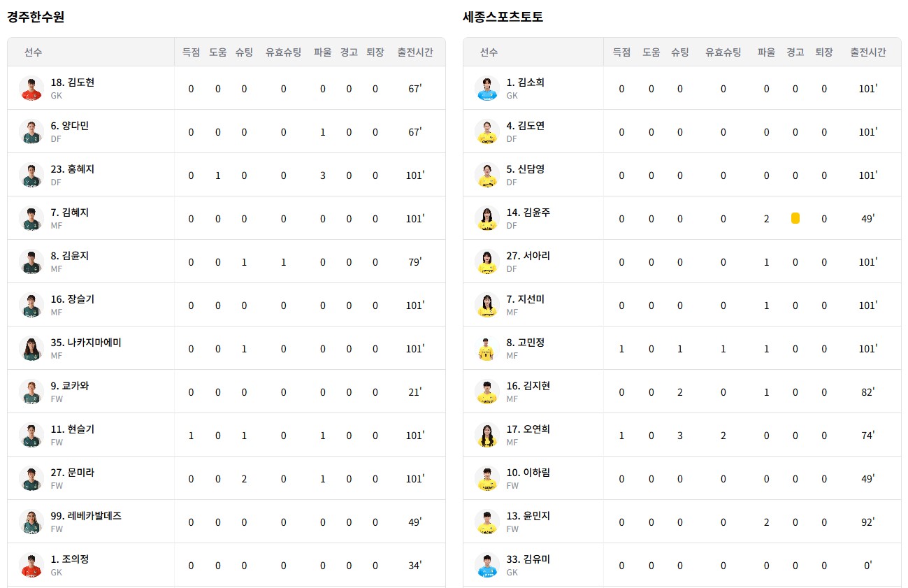The width and height of the screenshot is (908, 588).
Task: Click the name 13. 윤민지
Action: [x=528, y=516]
